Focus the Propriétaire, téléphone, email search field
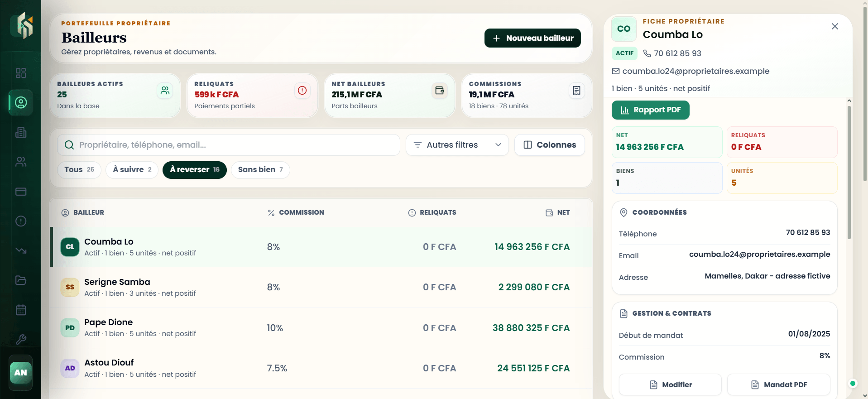 coord(229,145)
